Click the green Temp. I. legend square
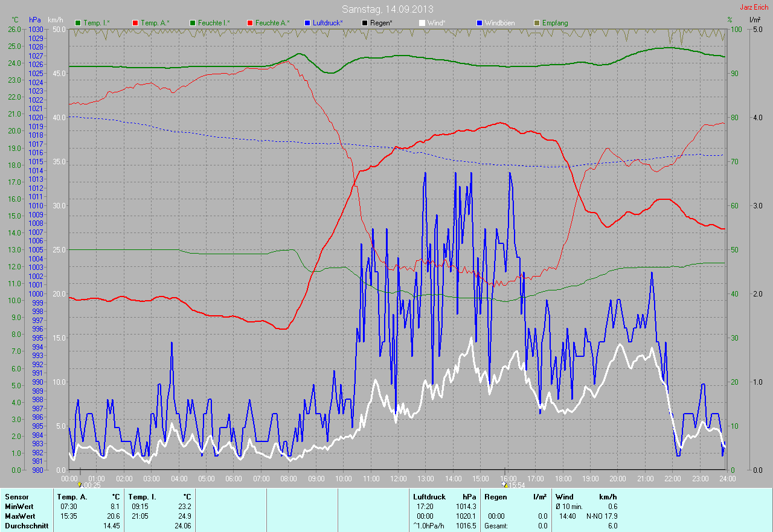The image size is (773, 532). coord(77,23)
